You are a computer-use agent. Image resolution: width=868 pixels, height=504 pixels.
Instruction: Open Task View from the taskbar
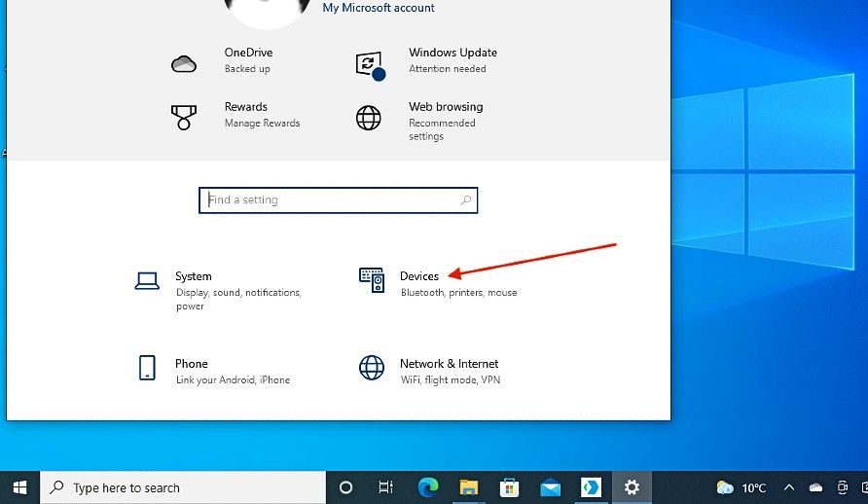tap(386, 487)
